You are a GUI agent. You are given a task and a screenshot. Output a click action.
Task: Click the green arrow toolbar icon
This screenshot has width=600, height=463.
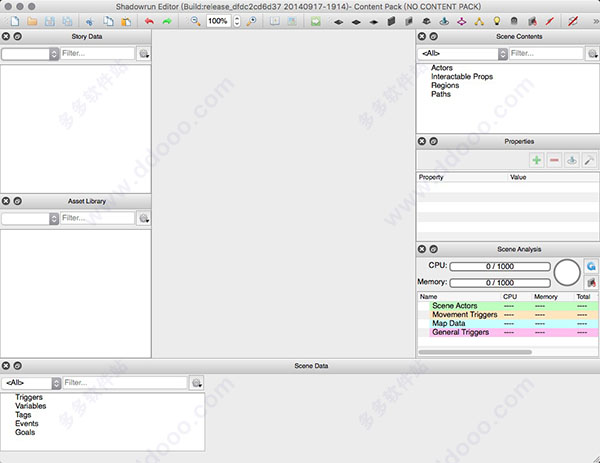click(x=316, y=21)
